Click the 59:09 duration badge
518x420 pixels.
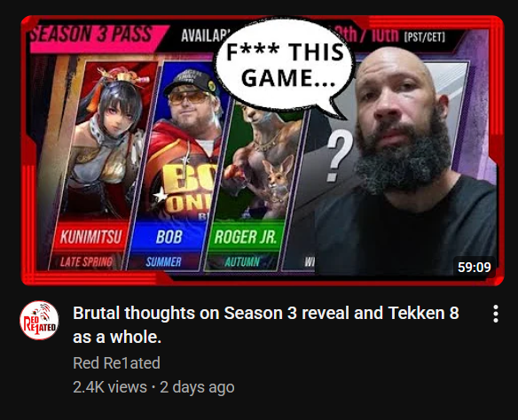tap(474, 267)
